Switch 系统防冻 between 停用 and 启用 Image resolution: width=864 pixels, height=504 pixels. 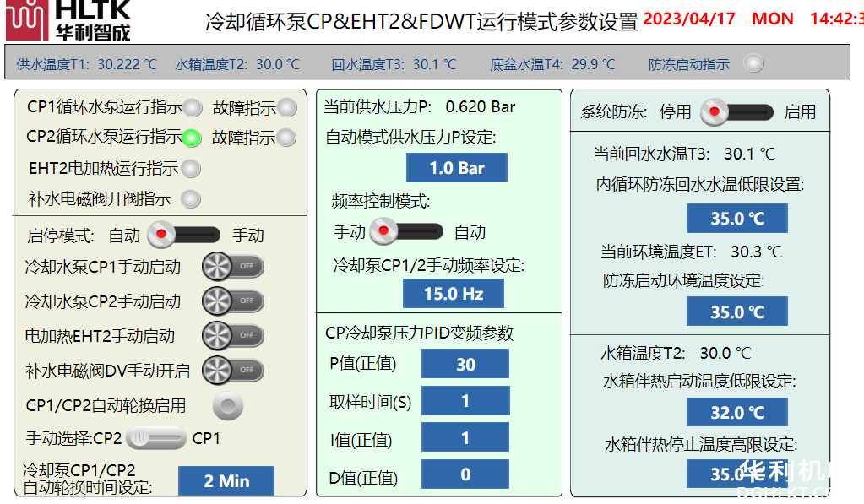[737, 111]
